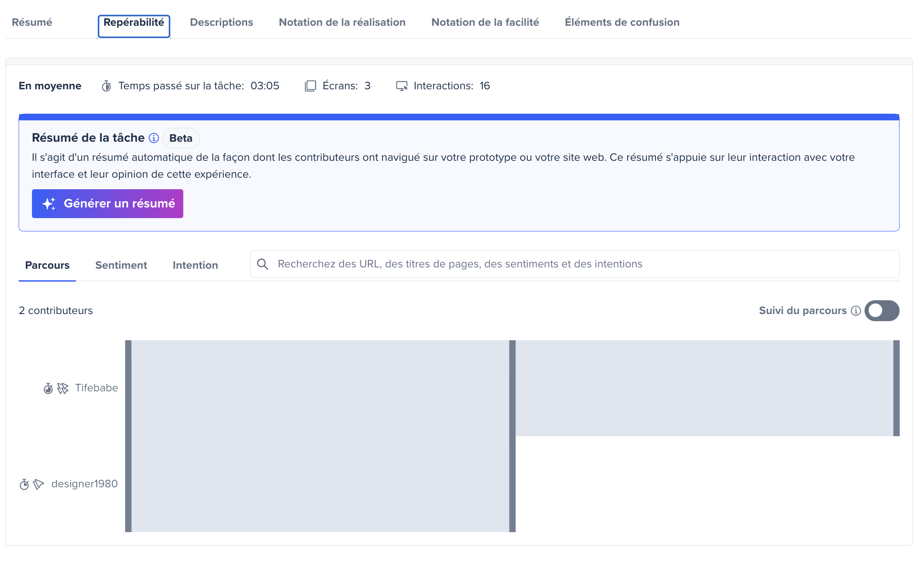Click the screens icon before Écrans
This screenshot has height=565, width=924.
310,85
